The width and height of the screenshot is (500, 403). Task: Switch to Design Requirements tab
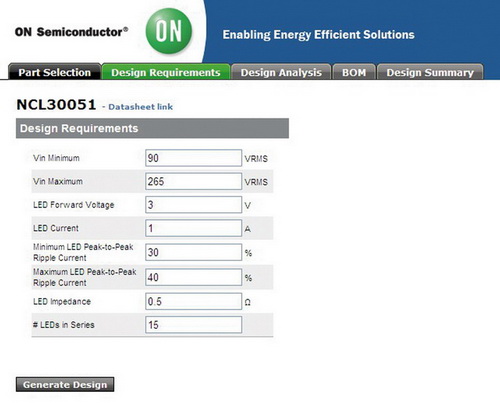point(166,72)
